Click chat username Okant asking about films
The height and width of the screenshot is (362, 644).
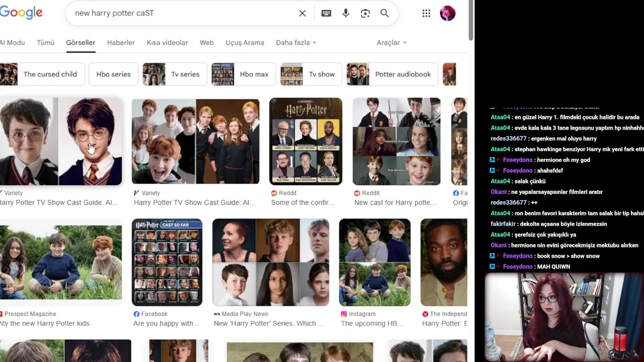(499, 192)
